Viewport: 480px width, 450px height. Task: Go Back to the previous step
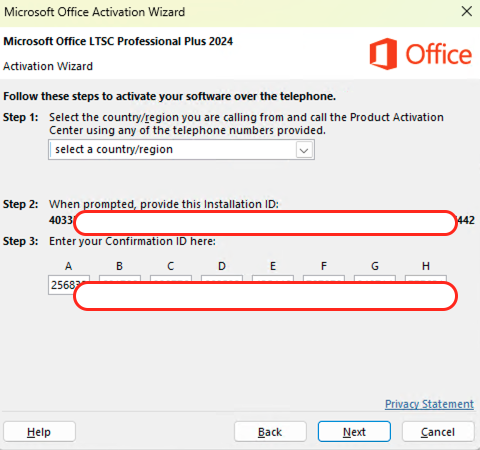point(270,432)
